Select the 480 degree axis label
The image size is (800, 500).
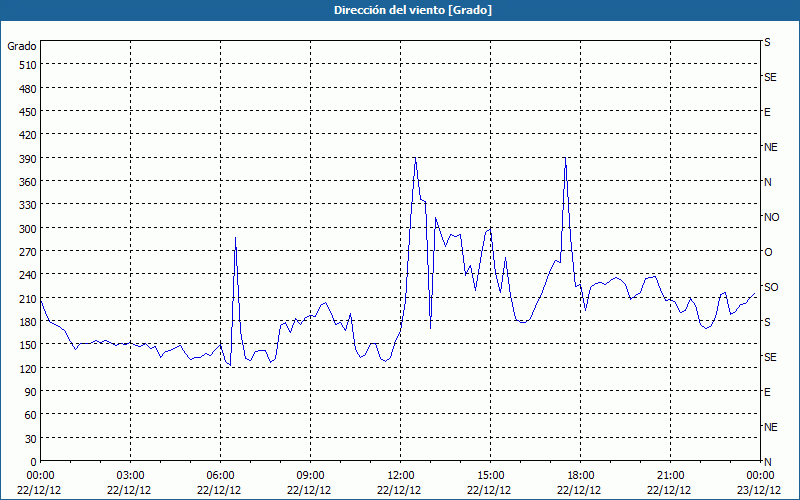click(x=29, y=89)
